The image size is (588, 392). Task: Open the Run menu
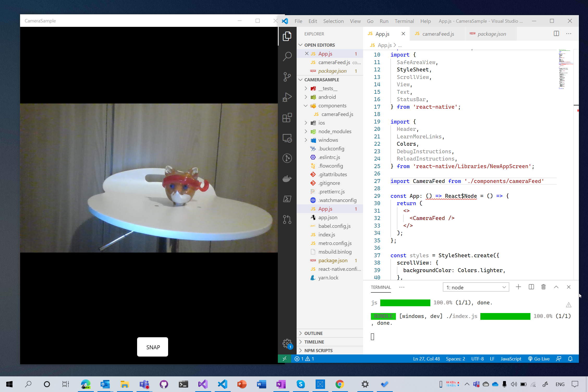pos(384,21)
